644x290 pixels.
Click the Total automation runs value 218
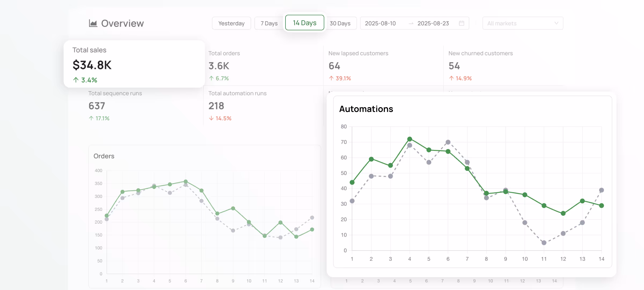tap(216, 106)
